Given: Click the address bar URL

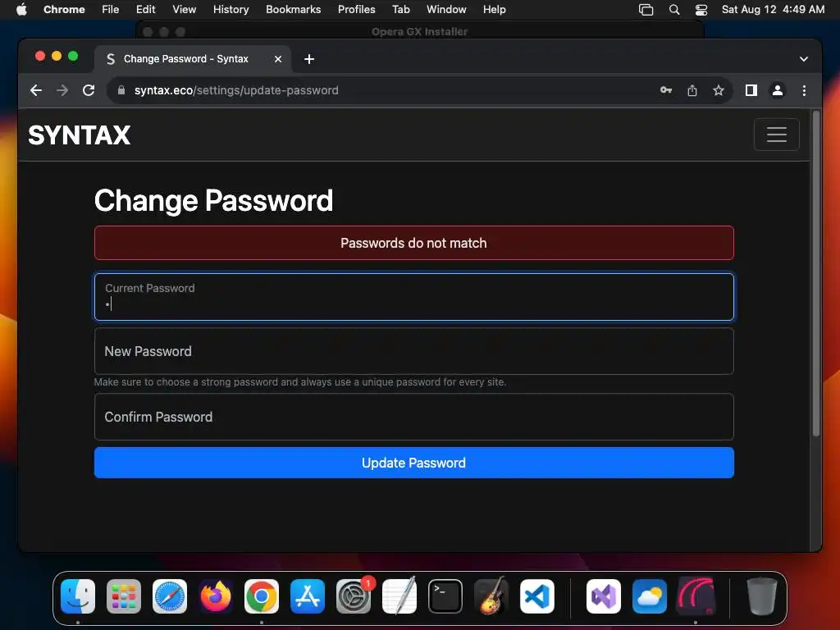Looking at the screenshot, I should tap(235, 90).
